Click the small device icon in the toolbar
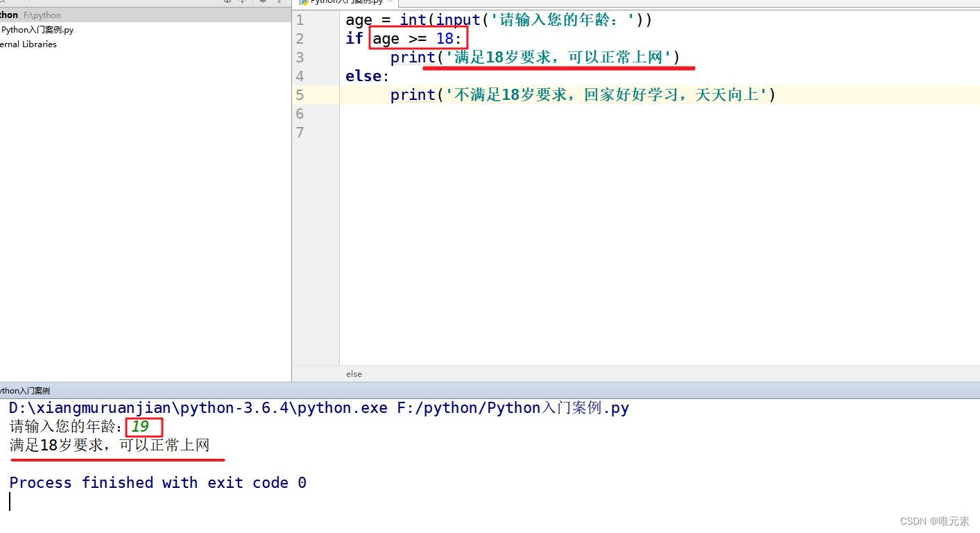The height and width of the screenshot is (533, 980). tap(280, 2)
